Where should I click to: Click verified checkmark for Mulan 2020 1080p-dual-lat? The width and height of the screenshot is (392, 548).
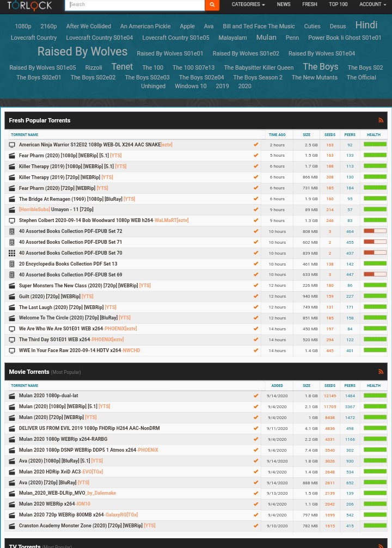click(x=256, y=396)
